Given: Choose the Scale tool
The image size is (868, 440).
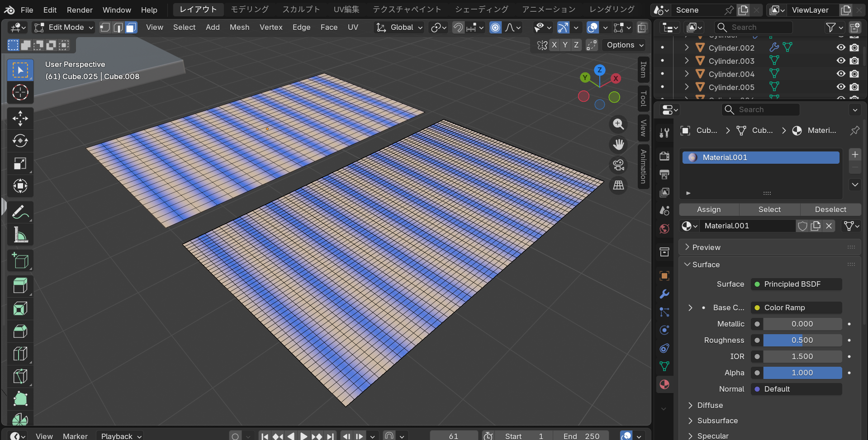Looking at the screenshot, I should (20, 164).
